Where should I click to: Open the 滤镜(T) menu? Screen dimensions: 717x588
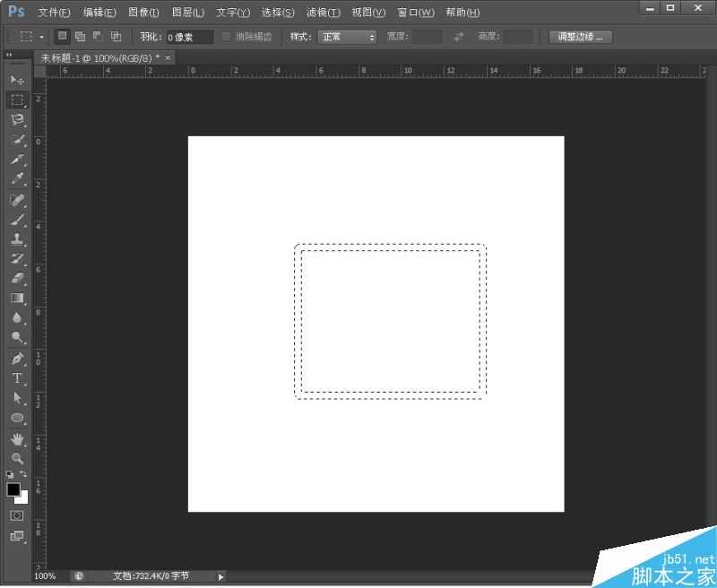(323, 13)
